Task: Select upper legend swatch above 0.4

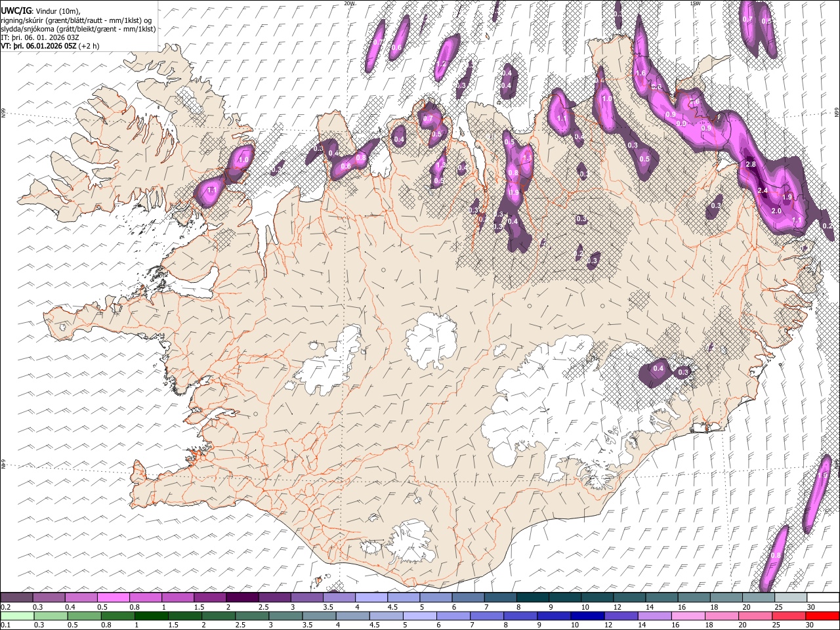Action: (81, 598)
